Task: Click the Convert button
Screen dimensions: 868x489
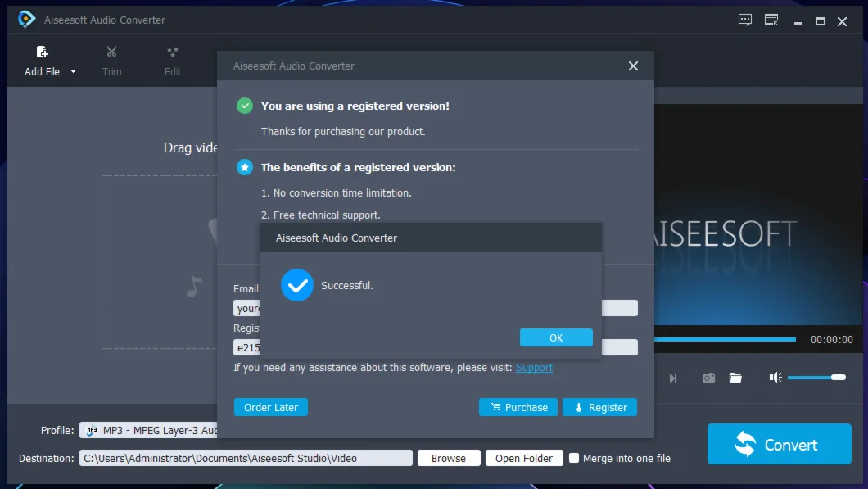Action: point(779,444)
